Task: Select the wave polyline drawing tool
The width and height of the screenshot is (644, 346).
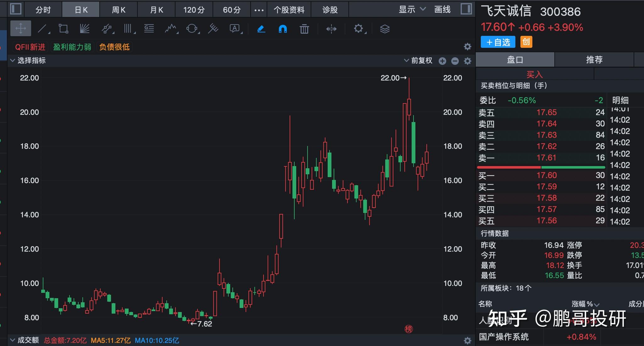Action: (x=171, y=29)
